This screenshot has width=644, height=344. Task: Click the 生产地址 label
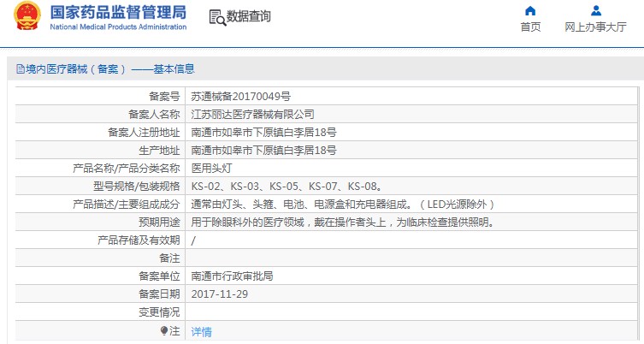point(159,151)
